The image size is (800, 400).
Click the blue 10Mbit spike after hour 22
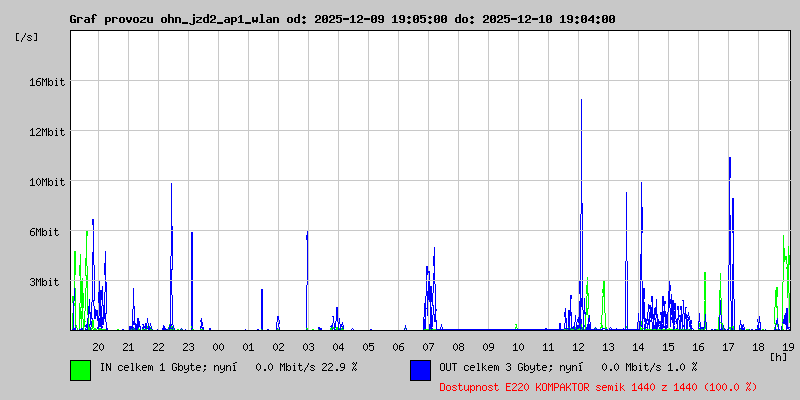pyautogui.click(x=171, y=257)
